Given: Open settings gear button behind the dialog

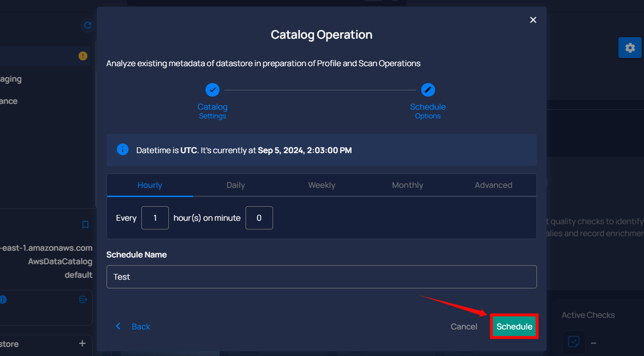Looking at the screenshot, I should click(x=630, y=48).
